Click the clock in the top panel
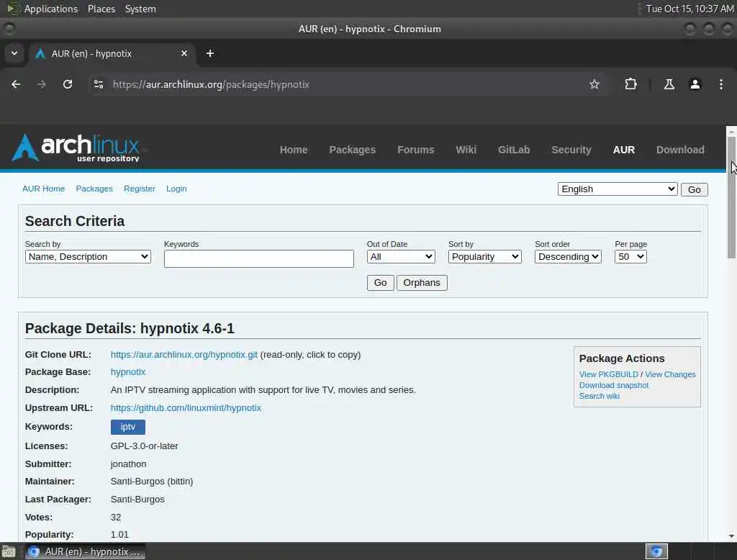737x560 pixels. [689, 9]
